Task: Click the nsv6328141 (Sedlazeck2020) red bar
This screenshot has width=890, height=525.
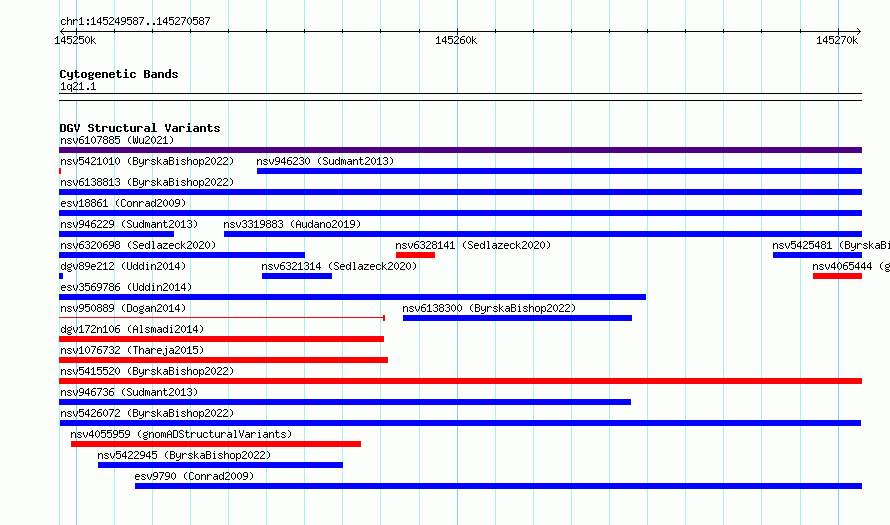Action: (x=415, y=255)
